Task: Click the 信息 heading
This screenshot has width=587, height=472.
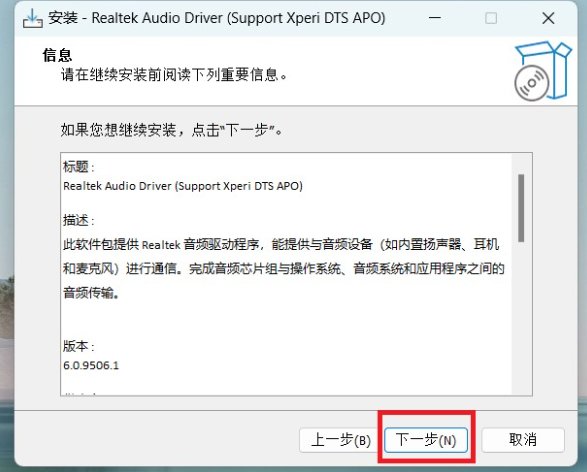Action: [57, 55]
